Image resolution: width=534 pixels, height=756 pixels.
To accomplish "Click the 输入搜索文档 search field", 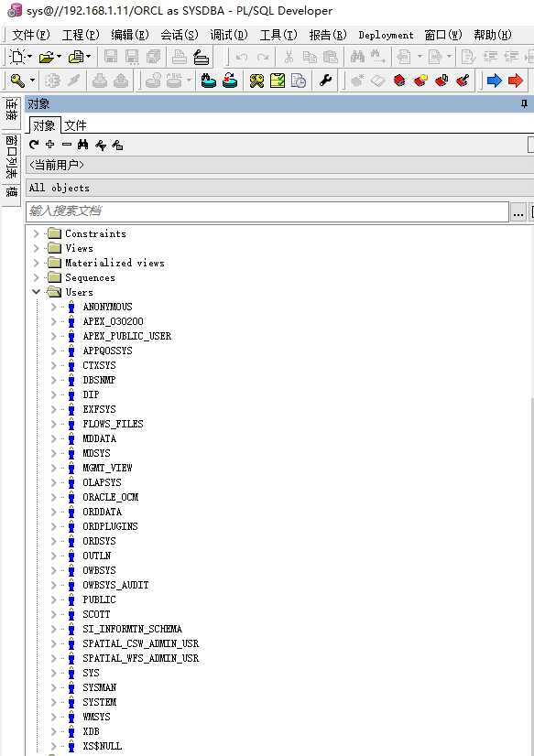I will [267, 211].
